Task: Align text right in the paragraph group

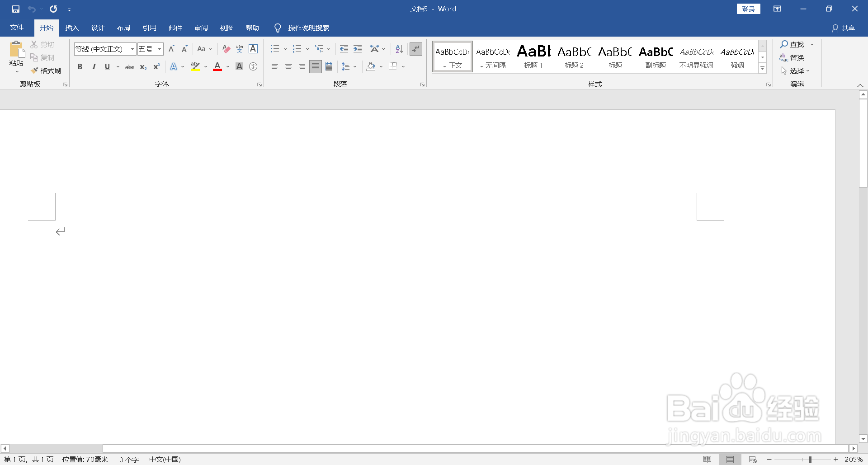Action: click(302, 66)
